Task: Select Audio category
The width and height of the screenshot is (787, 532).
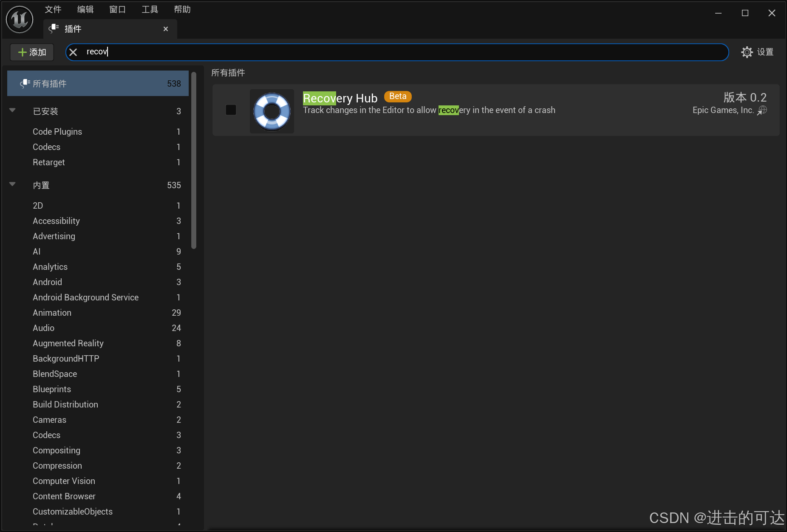Action: point(98,328)
